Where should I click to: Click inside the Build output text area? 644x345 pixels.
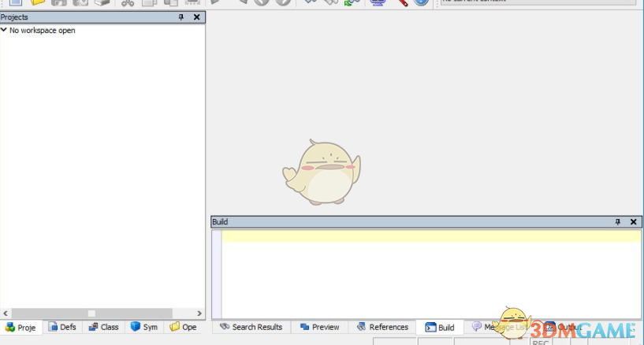pos(431,274)
